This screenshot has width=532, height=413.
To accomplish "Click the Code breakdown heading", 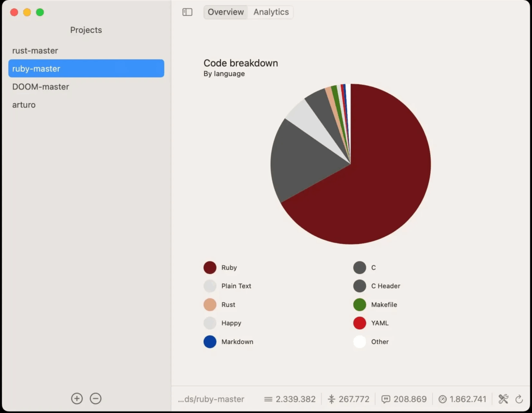I will coord(241,63).
